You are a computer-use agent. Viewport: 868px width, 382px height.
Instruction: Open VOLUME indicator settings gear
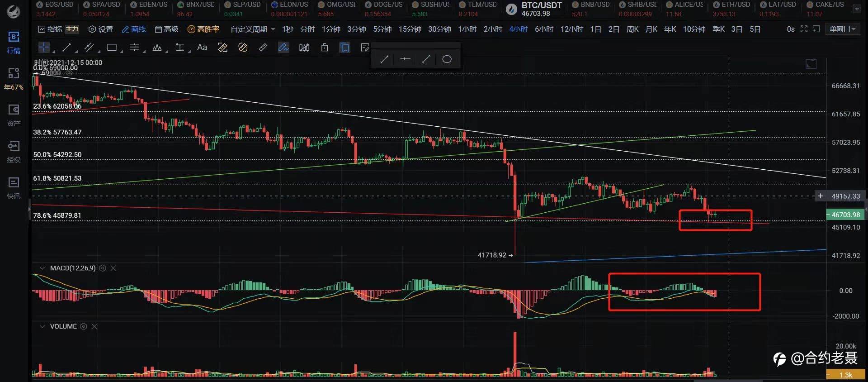(84, 326)
